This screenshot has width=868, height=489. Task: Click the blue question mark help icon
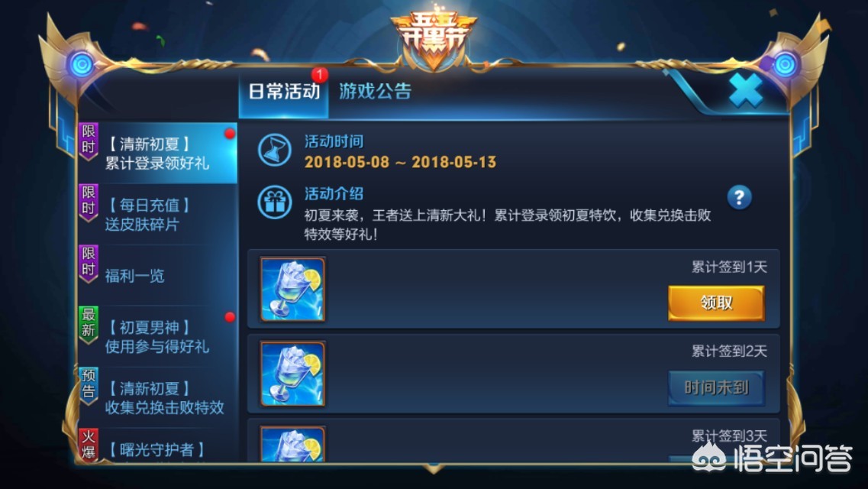coord(739,197)
